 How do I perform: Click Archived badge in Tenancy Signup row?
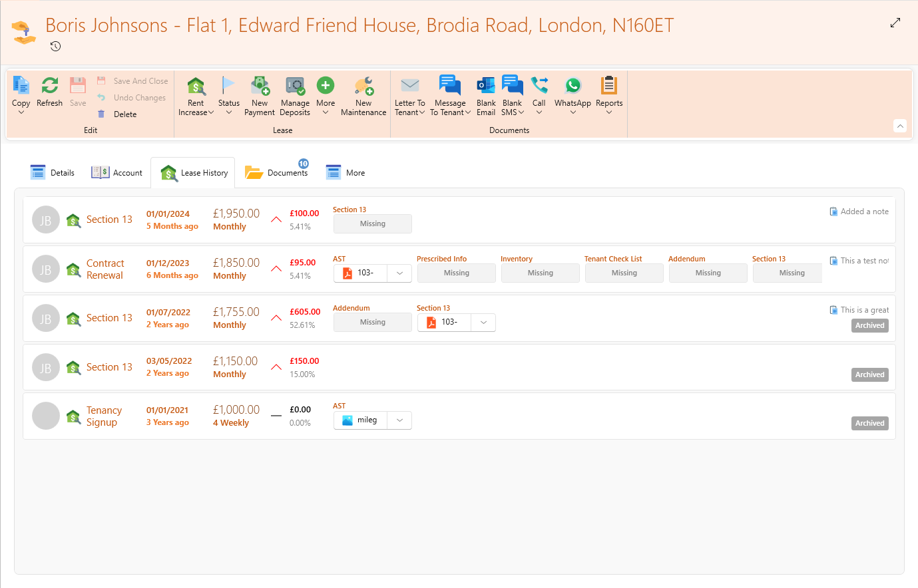[x=870, y=424]
